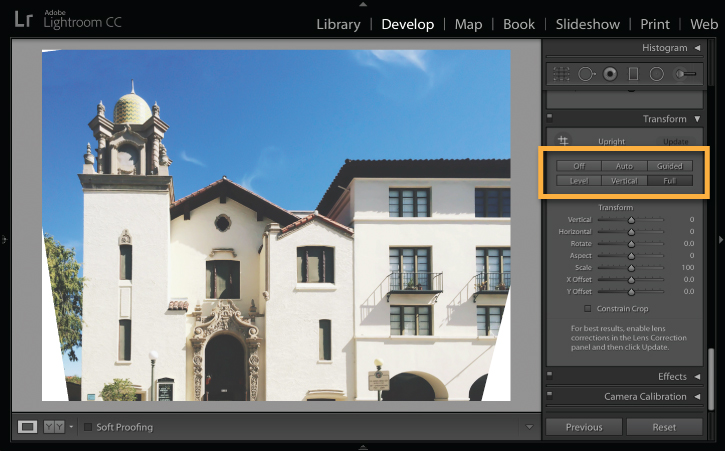
Task: Select the Adjustment Brush tool
Action: click(x=685, y=74)
